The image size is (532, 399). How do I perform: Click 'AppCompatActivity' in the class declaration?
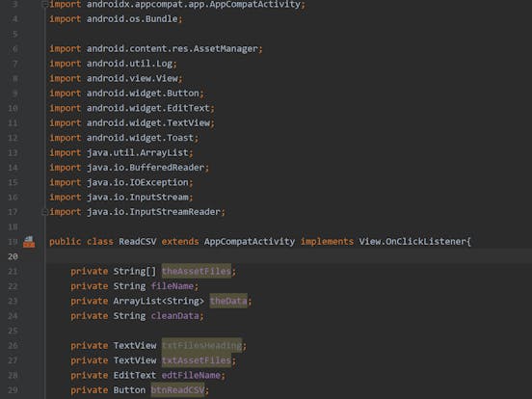pyautogui.click(x=250, y=242)
